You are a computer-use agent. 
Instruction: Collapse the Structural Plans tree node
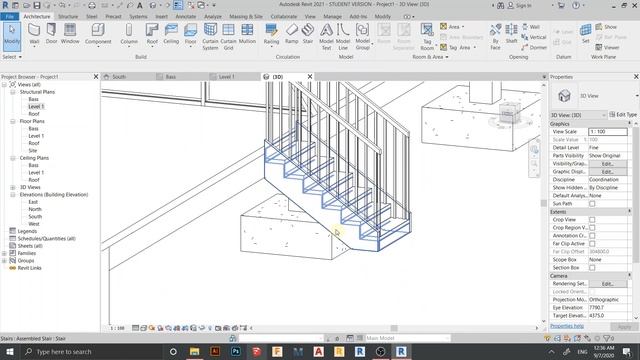click(13, 92)
